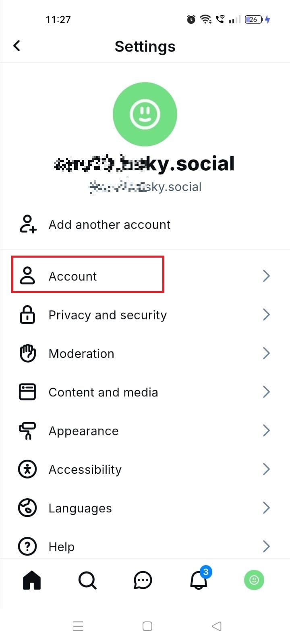The width and height of the screenshot is (290, 644).
Task: Expand the Help section chevron
Action: [266, 546]
